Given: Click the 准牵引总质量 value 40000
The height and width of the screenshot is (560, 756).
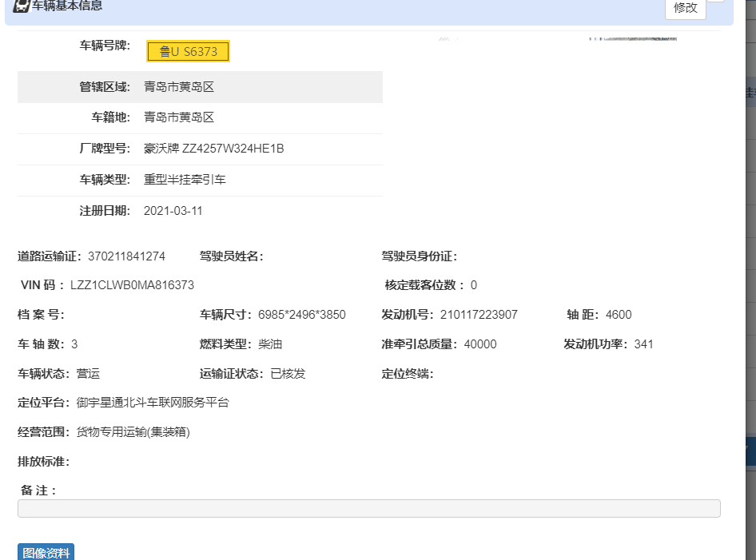Looking at the screenshot, I should pyautogui.click(x=479, y=344).
